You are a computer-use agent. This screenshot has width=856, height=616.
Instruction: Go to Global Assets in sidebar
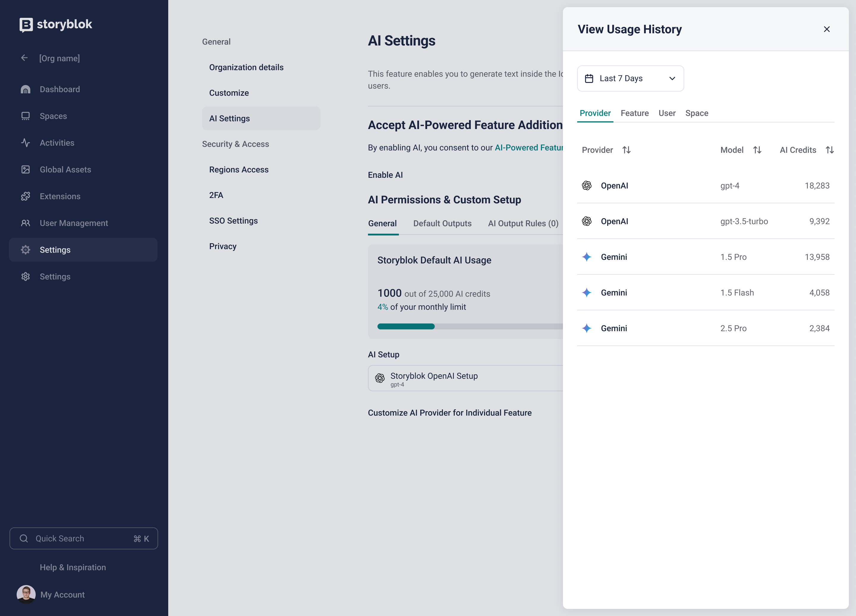point(65,169)
